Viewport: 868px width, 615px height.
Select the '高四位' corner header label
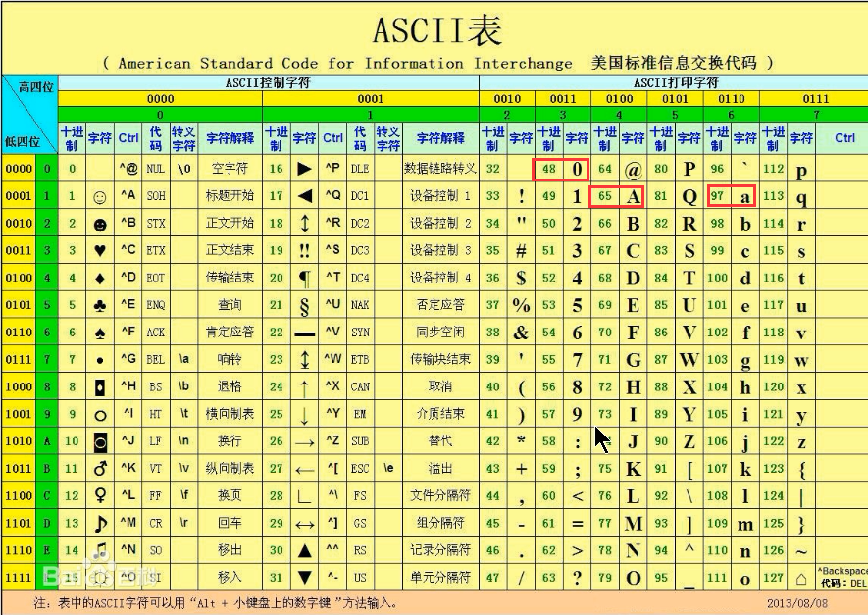click(36, 87)
